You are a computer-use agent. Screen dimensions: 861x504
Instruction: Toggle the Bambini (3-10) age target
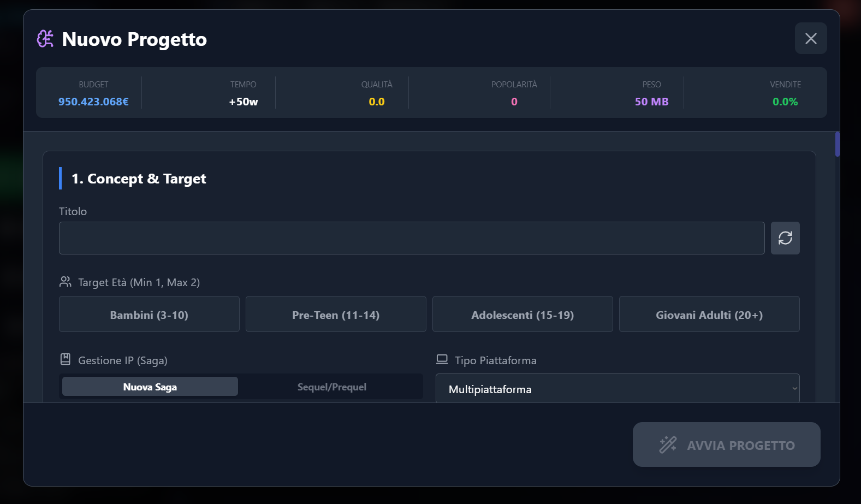pos(149,315)
